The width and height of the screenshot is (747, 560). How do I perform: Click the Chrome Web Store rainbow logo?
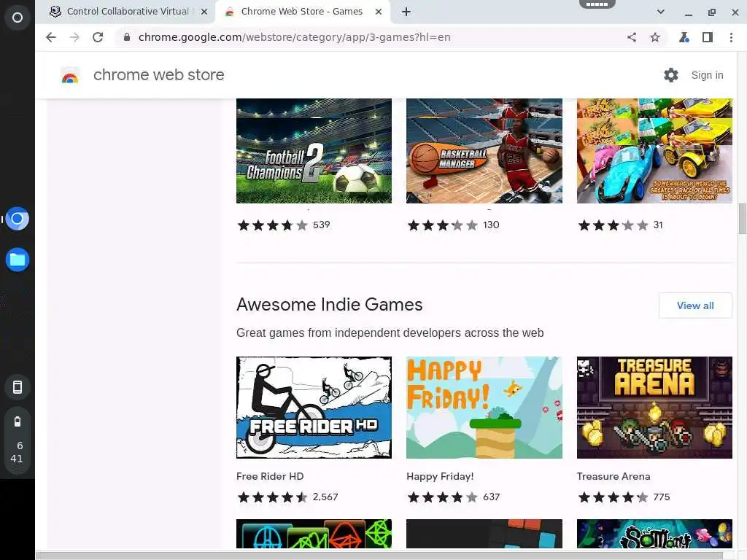[70, 76]
